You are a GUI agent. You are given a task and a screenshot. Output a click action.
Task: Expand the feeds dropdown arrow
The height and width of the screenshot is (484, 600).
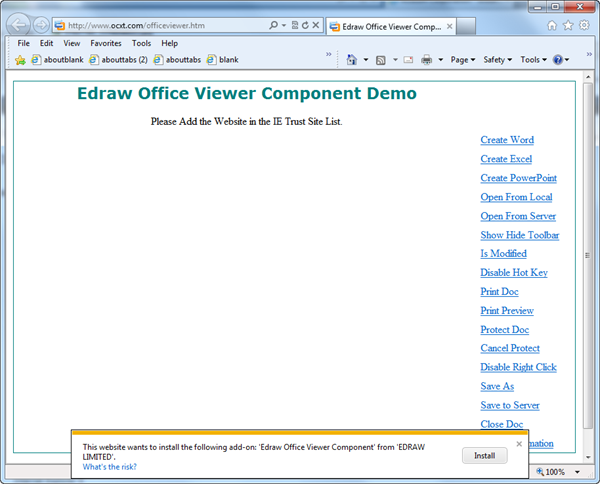pos(395,60)
